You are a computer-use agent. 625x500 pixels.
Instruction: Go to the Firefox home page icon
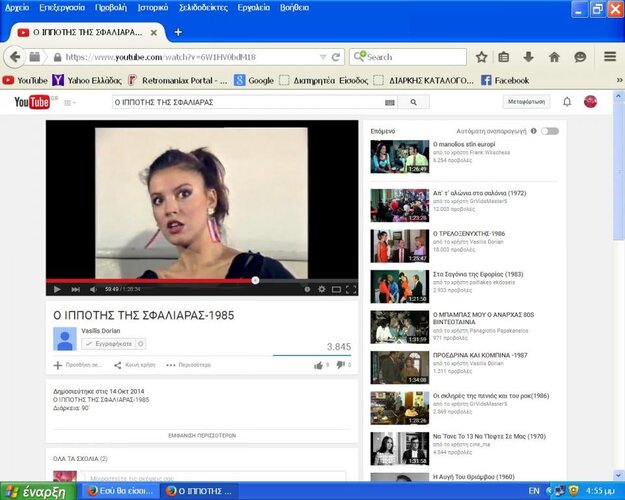click(554, 57)
